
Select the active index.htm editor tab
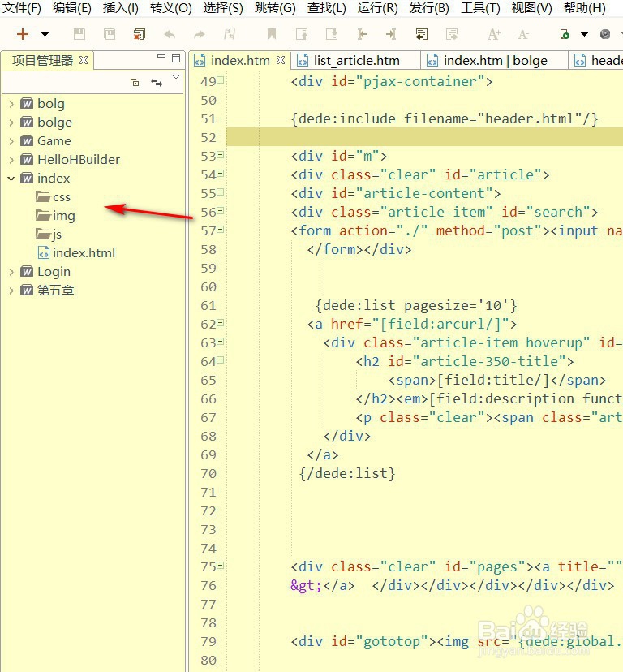click(240, 60)
